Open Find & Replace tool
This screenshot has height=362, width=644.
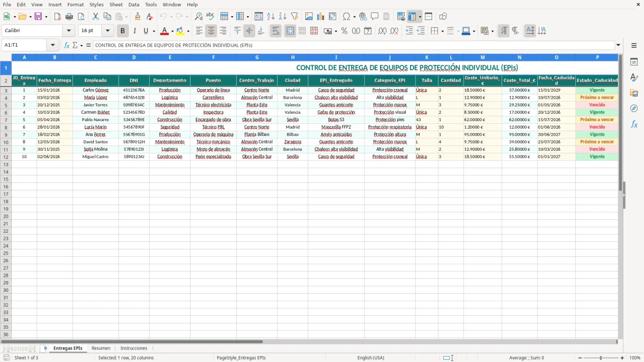click(x=199, y=17)
